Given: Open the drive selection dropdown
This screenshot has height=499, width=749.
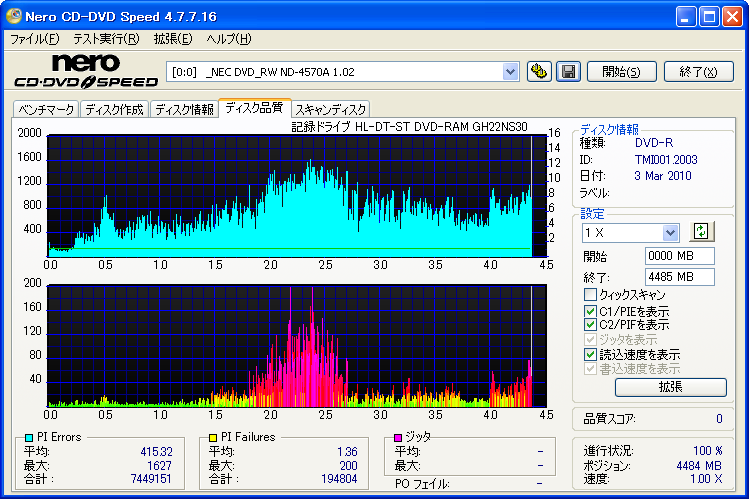Looking at the screenshot, I should (510, 72).
